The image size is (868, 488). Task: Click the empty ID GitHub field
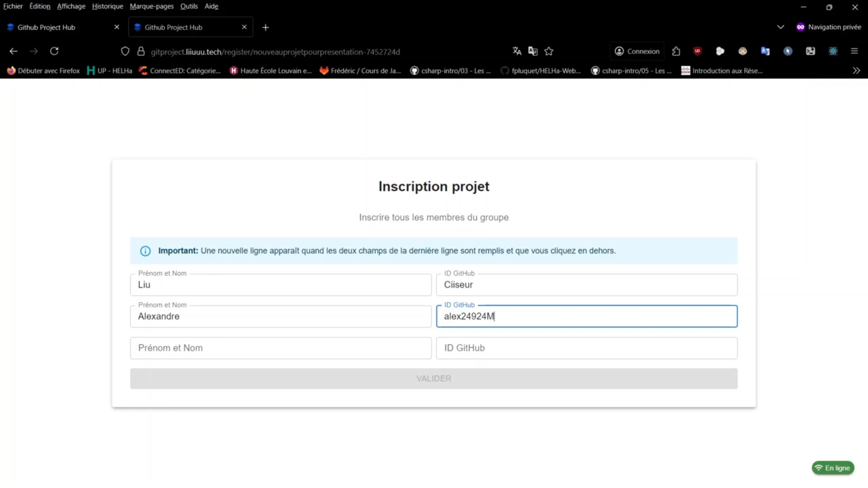(586, 348)
